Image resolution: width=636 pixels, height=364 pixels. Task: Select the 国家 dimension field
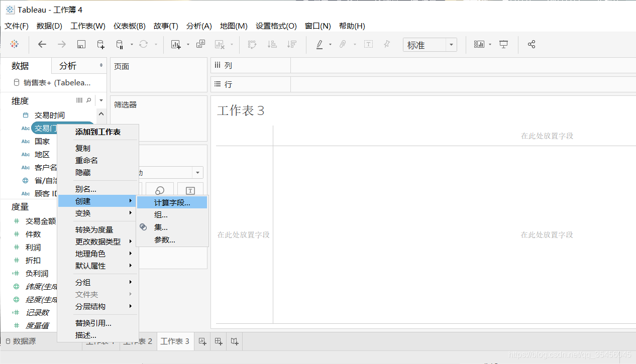pos(42,142)
